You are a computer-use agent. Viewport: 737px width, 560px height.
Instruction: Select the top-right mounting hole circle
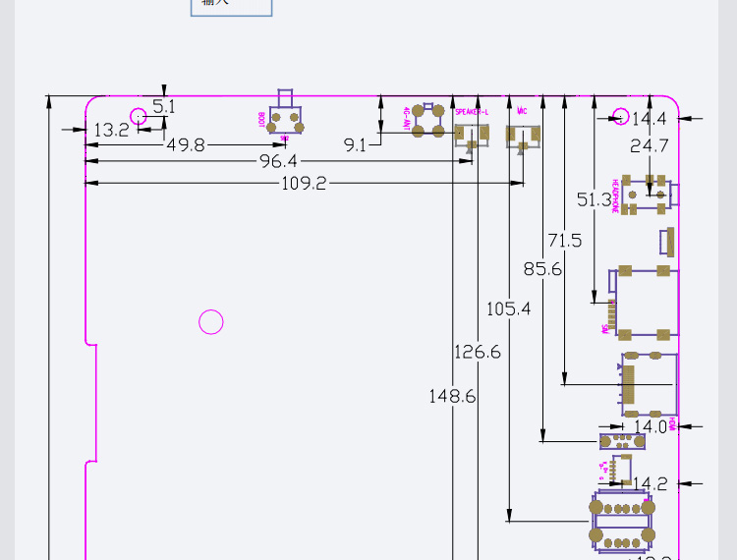[x=620, y=117]
